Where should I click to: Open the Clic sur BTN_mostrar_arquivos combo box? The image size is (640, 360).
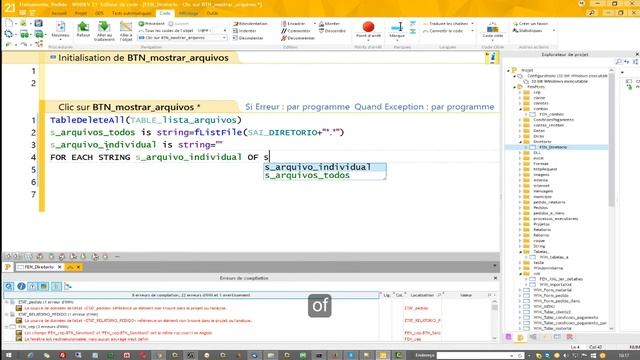click(182, 38)
